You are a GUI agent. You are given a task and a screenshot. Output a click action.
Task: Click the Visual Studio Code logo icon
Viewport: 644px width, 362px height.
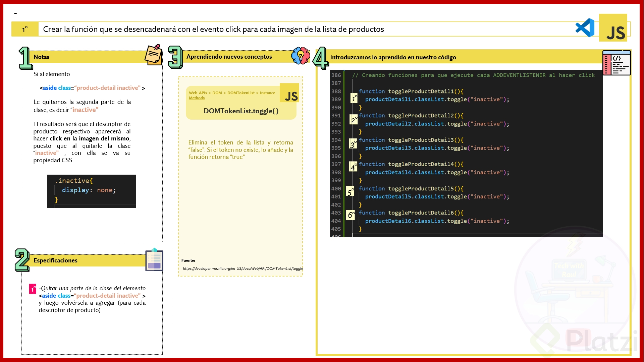[585, 28]
